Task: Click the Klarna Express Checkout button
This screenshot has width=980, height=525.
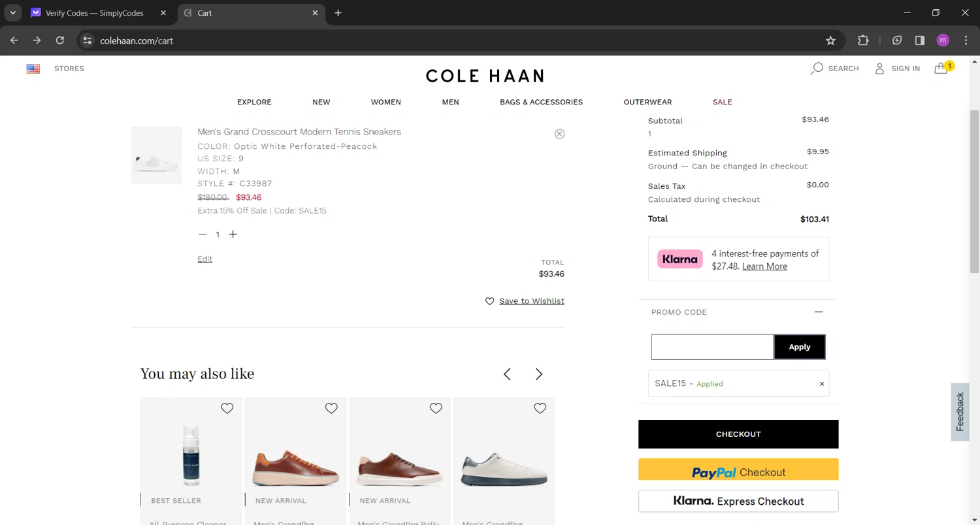Action: [738, 501]
